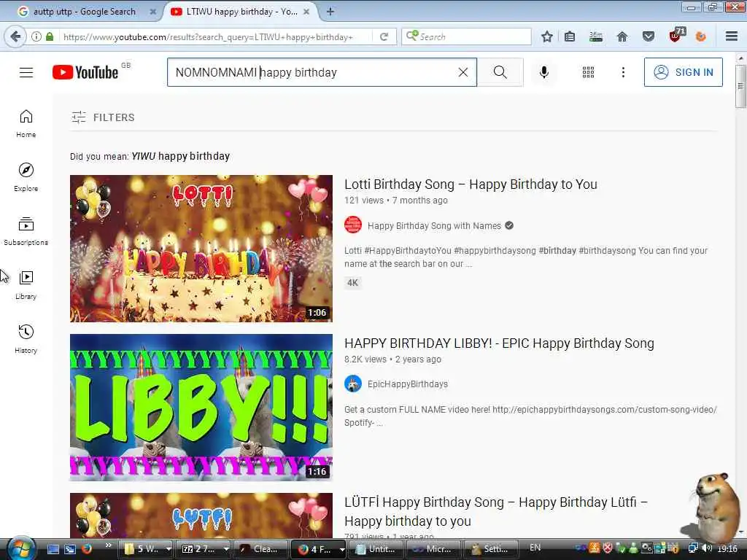
Task: Open the YouTube guide hamburger menu
Action: 26,72
